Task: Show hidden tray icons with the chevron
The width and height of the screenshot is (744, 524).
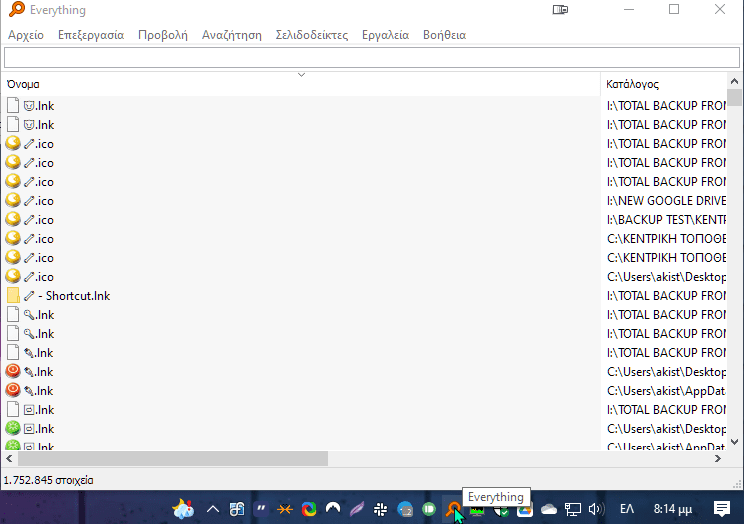Action: [212, 509]
